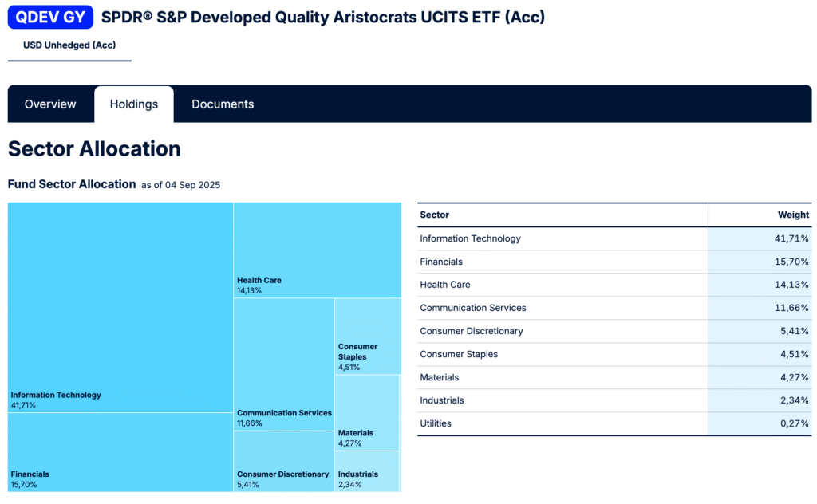The image size is (817, 504).
Task: Select the Materials treemap tile
Action: click(x=367, y=413)
